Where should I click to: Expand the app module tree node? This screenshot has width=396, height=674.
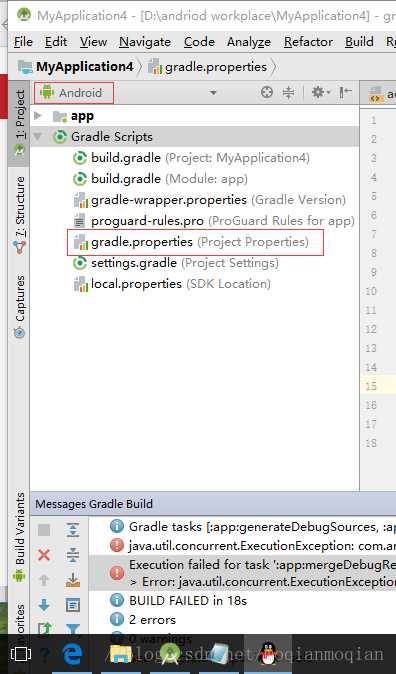pos(38,116)
